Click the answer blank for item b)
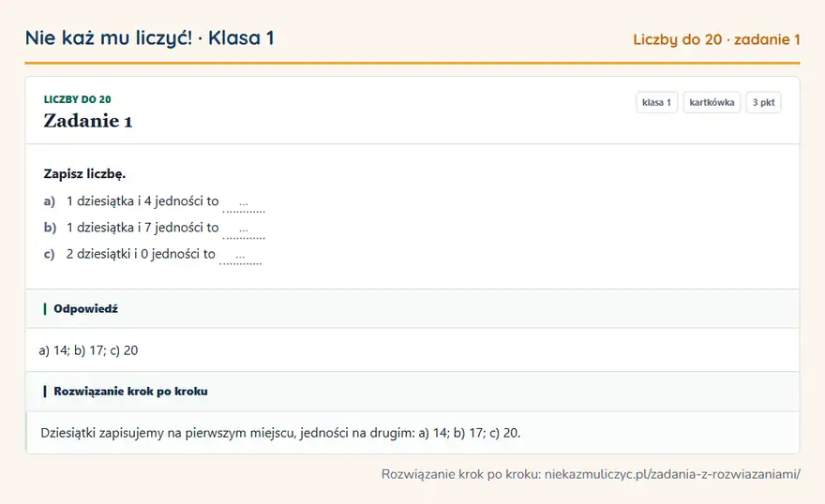 [244, 230]
